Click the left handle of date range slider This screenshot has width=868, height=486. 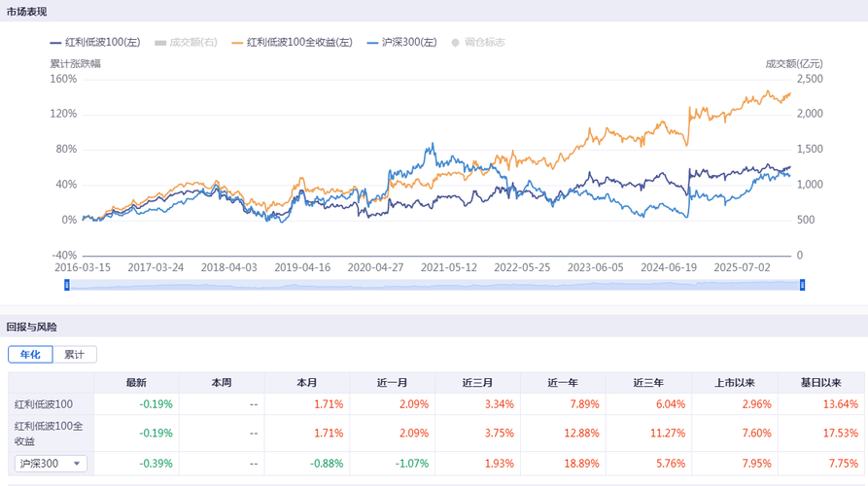67,285
